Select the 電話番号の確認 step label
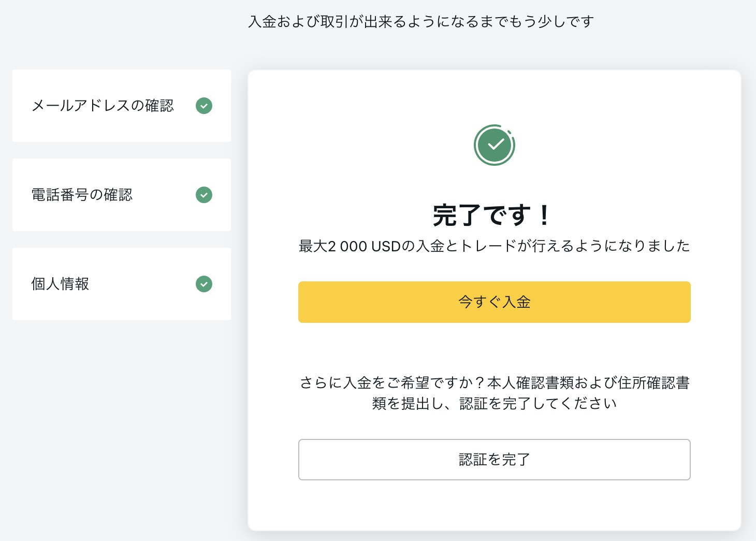 tap(82, 195)
